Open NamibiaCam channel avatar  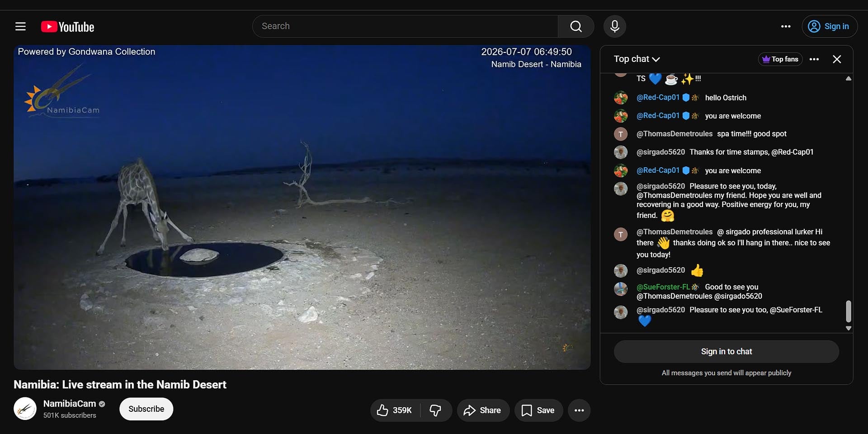tap(25, 409)
